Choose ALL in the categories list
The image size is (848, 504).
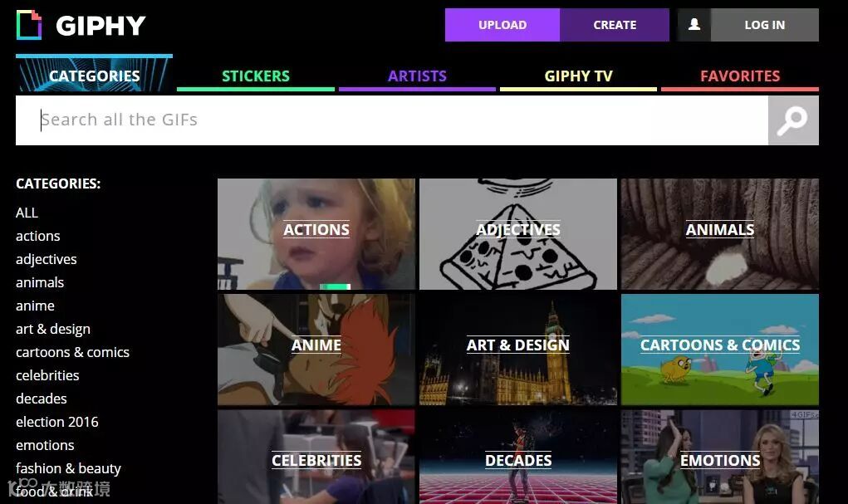pyautogui.click(x=27, y=213)
